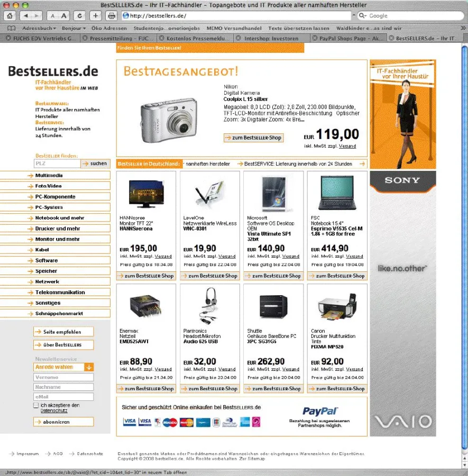Switch to the 'PayPal Shops Page' tab
The width and height of the screenshot is (468, 476).
click(346, 38)
